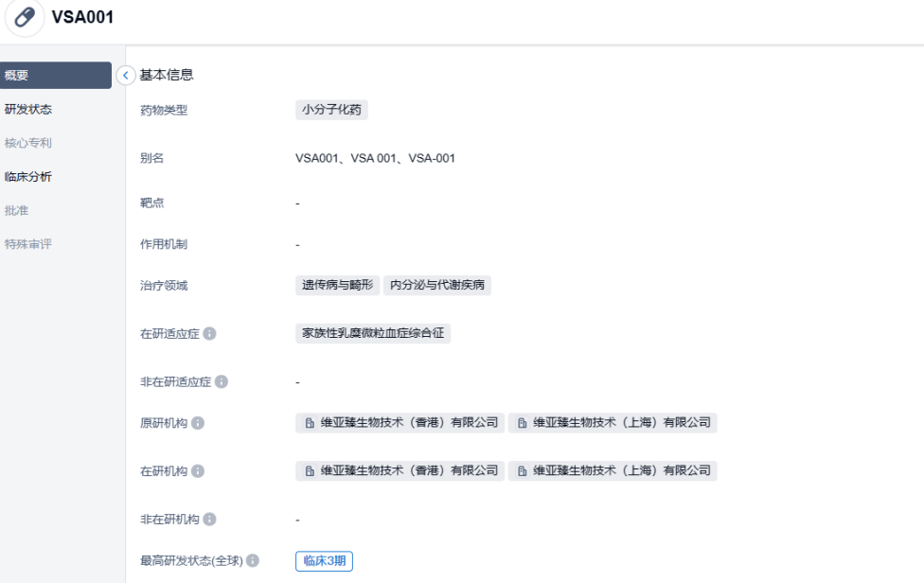The width and height of the screenshot is (924, 583).
Task: Click info icon next to 在研适应症
Action: click(x=209, y=334)
